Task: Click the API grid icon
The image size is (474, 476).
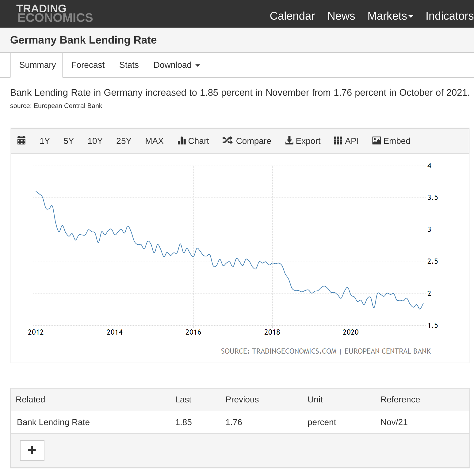Action: 338,140
